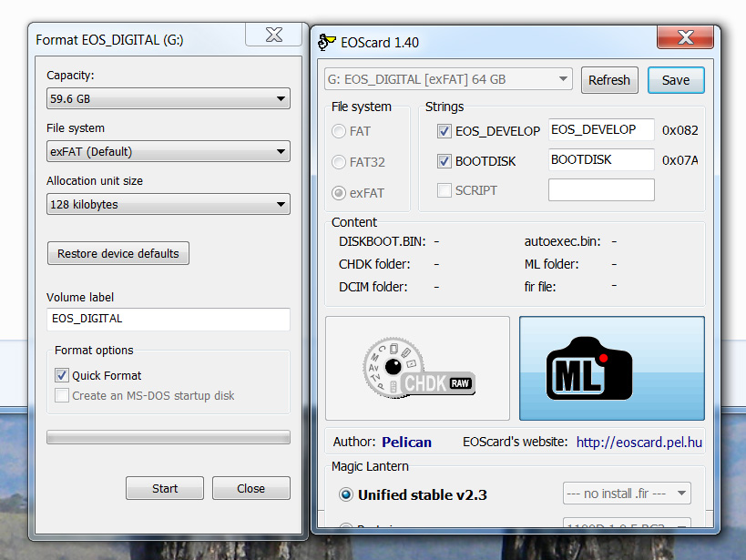This screenshot has width=746, height=560.
Task: Click Close in the Format dialog
Action: tap(250, 488)
